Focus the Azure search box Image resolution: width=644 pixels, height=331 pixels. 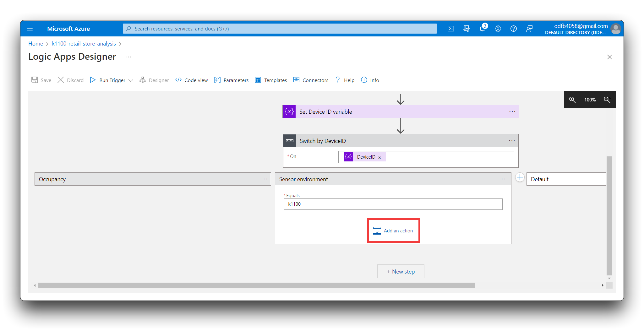280,29
